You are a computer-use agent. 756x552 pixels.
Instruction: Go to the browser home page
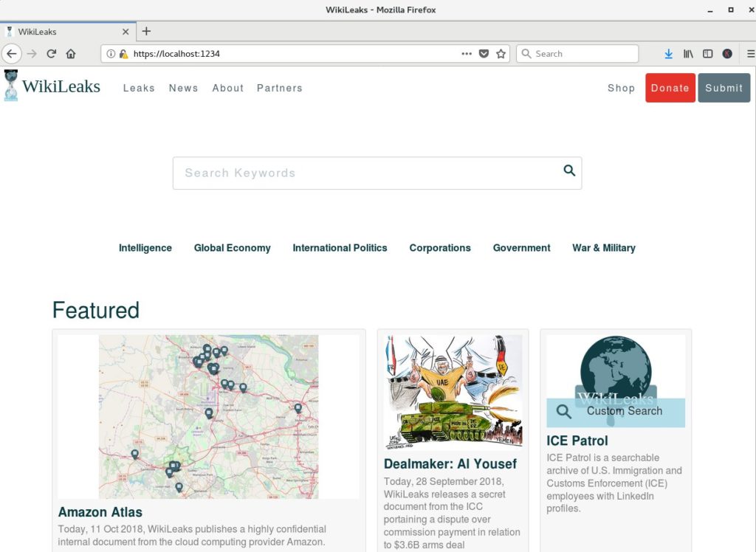click(71, 54)
